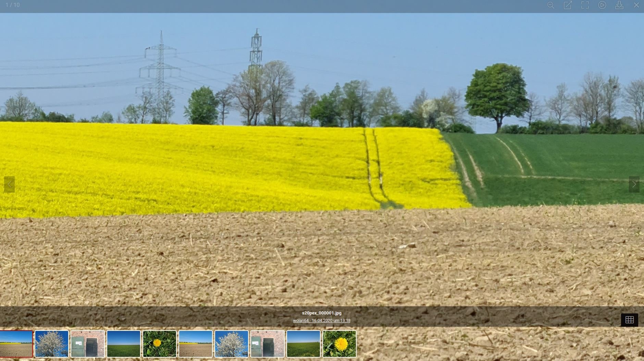Open sixth thumbnail of rapeseed field
Viewport: 644px width, 361px height.
click(196, 344)
